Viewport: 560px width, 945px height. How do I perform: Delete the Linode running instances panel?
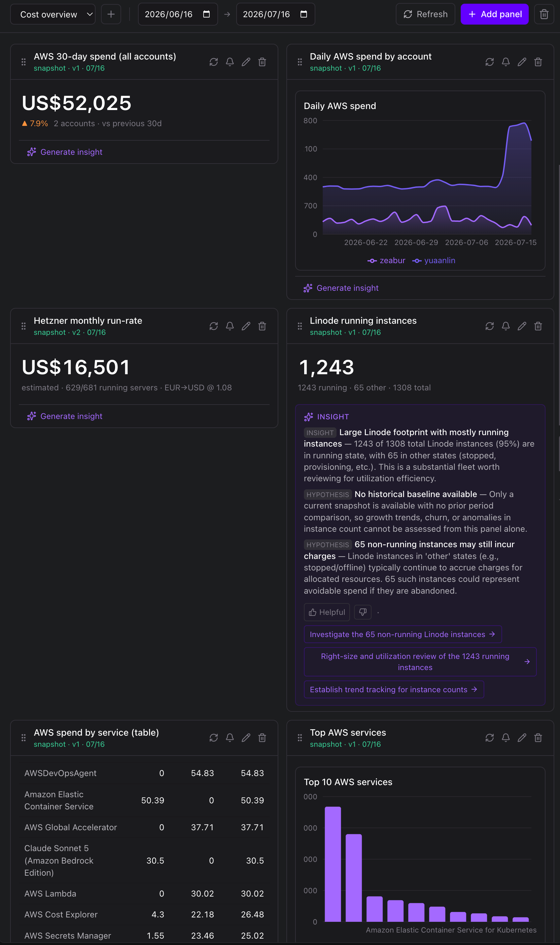click(x=538, y=326)
